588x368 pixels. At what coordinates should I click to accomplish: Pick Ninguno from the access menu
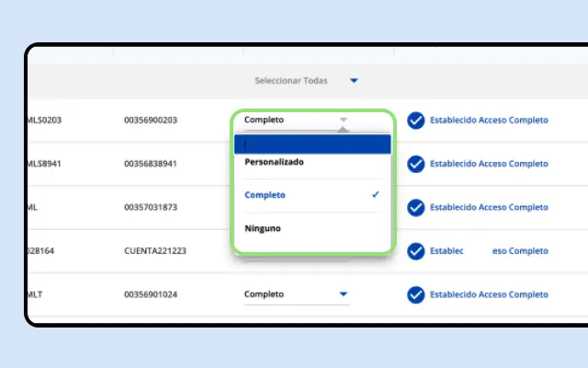pos(263,228)
